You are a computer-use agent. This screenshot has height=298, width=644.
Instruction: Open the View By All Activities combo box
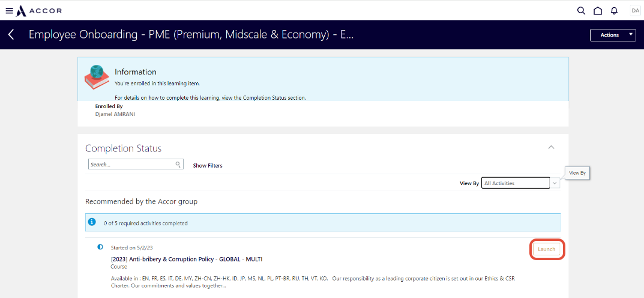[516, 183]
